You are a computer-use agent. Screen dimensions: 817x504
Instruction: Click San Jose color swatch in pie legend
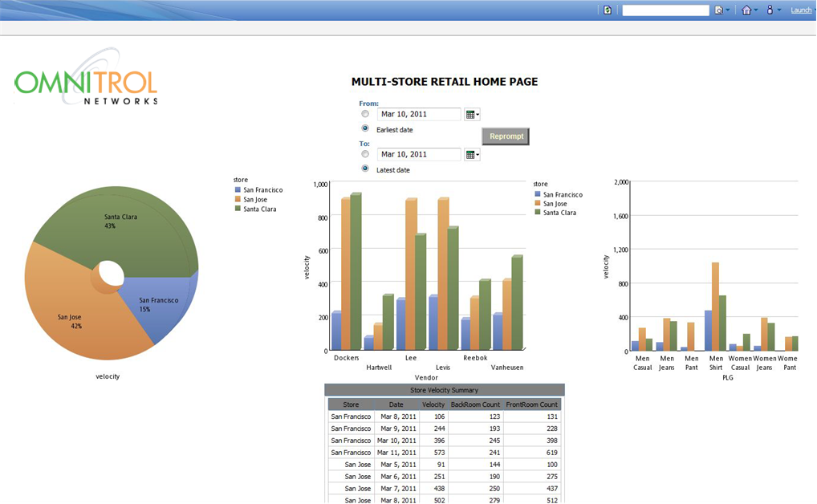coord(238,200)
